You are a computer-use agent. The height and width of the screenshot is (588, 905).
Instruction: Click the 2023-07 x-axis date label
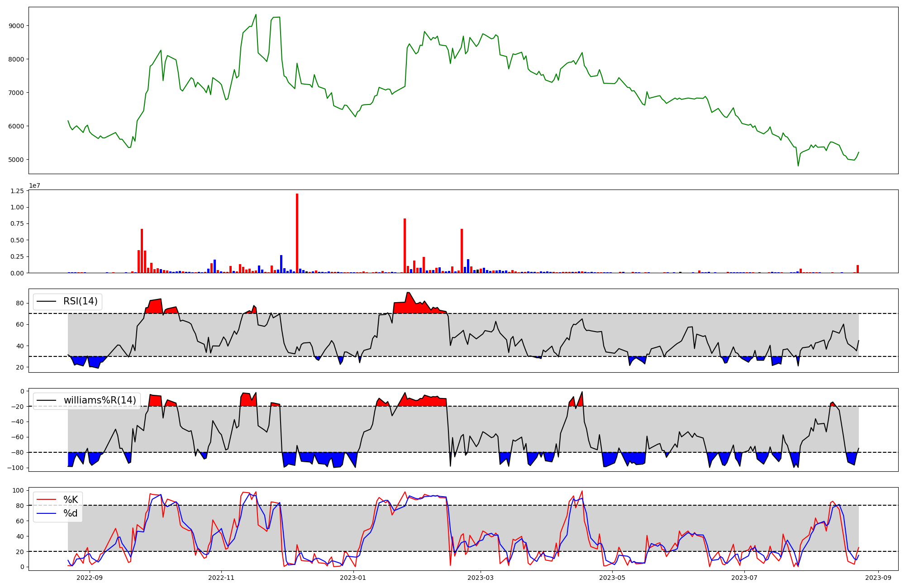point(744,578)
